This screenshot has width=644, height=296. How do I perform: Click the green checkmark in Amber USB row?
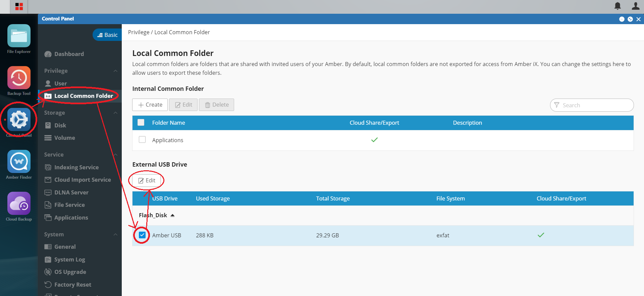pyautogui.click(x=541, y=235)
